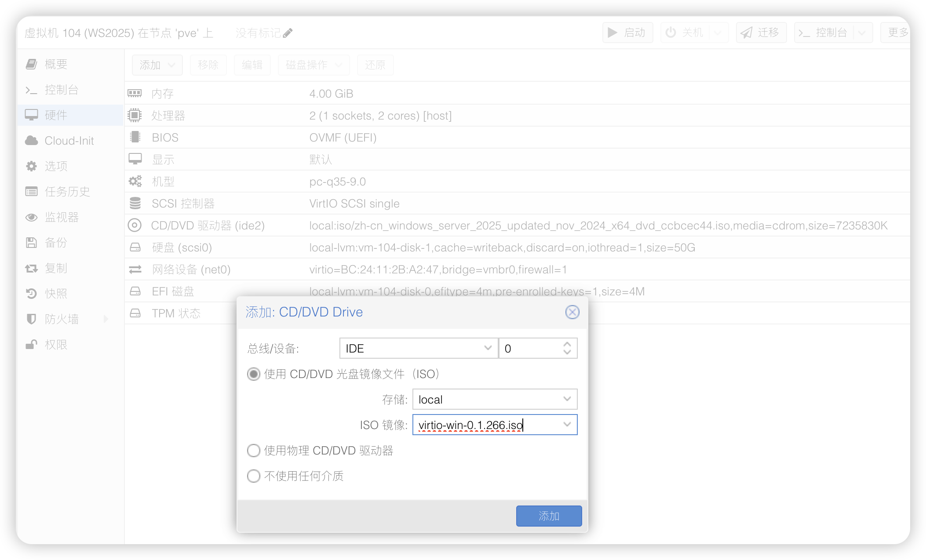
Task: Open the ISO 镜像 dropdown arrow
Action: pyautogui.click(x=567, y=425)
